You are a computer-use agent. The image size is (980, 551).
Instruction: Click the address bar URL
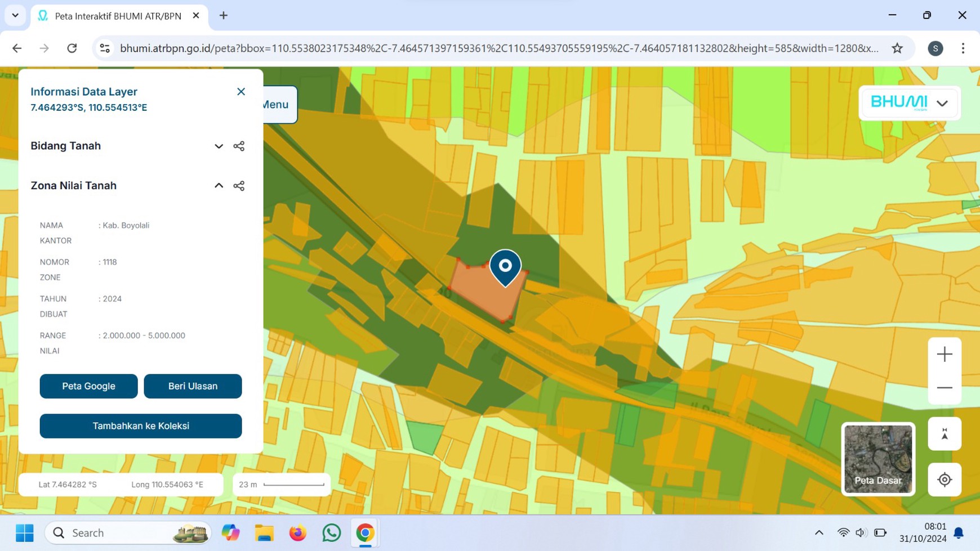499,48
